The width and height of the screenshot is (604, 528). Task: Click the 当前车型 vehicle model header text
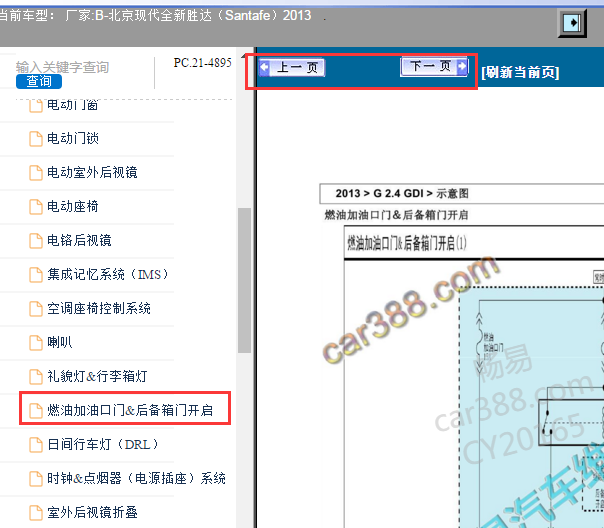coord(156,15)
